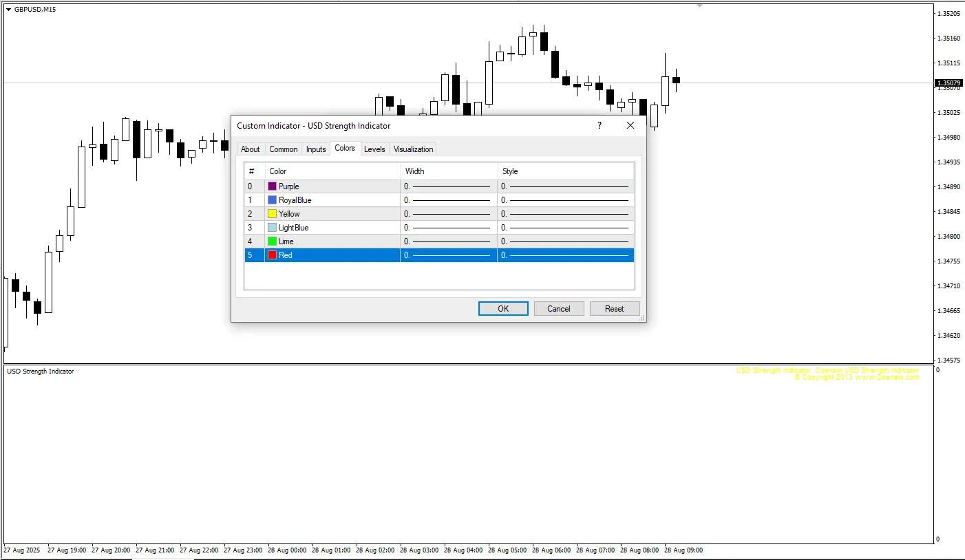This screenshot has height=560, width=965.
Task: Click the GBPUSD,M15 chart menu arrow
Action: tap(8, 9)
